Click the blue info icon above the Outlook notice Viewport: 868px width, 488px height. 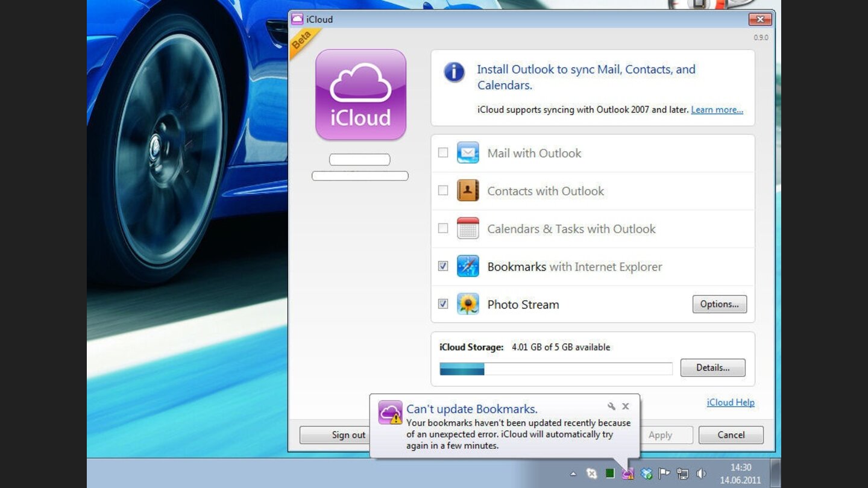click(454, 72)
